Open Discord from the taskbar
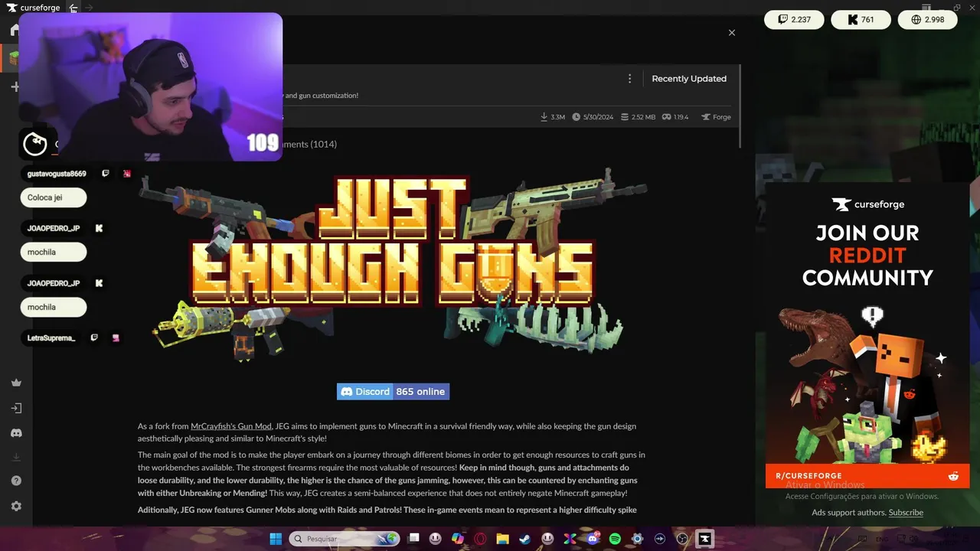 coord(593,539)
